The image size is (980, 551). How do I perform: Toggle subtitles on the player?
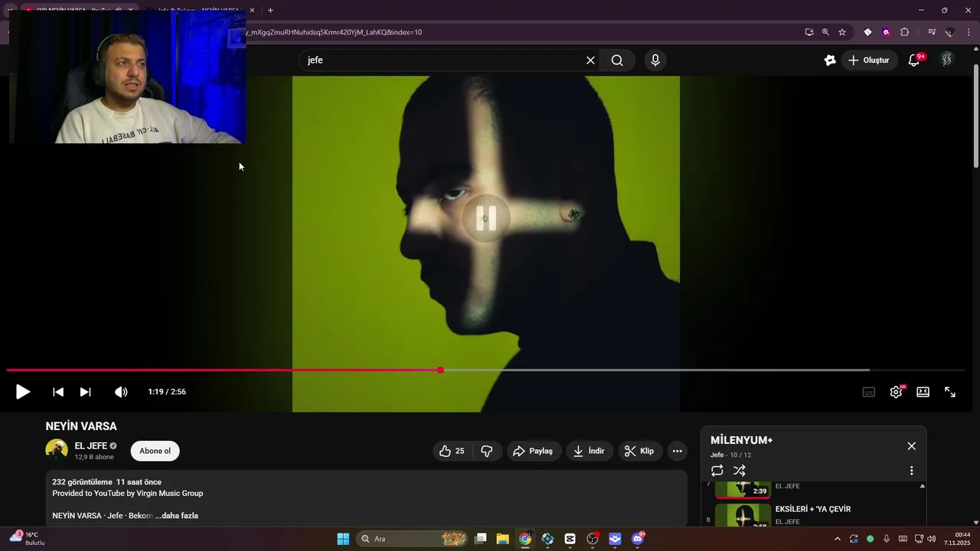[x=869, y=392]
